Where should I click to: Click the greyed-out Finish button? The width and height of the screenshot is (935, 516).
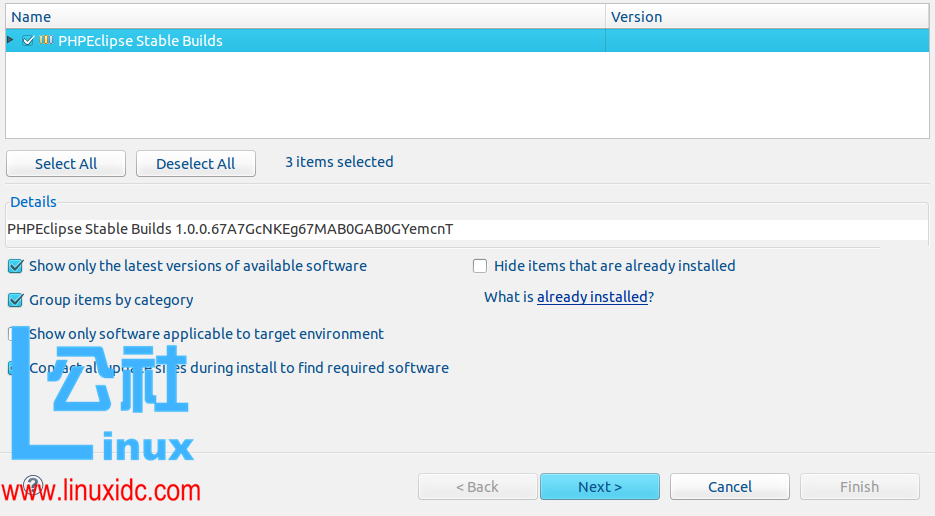point(859,487)
